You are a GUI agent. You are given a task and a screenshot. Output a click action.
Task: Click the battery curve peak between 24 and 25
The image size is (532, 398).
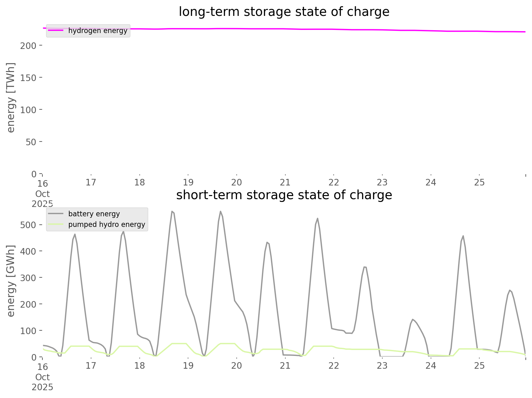pos(463,236)
